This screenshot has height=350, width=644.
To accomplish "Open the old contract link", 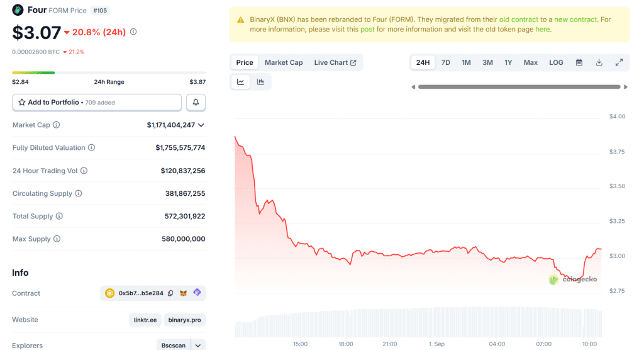I will click(x=518, y=20).
